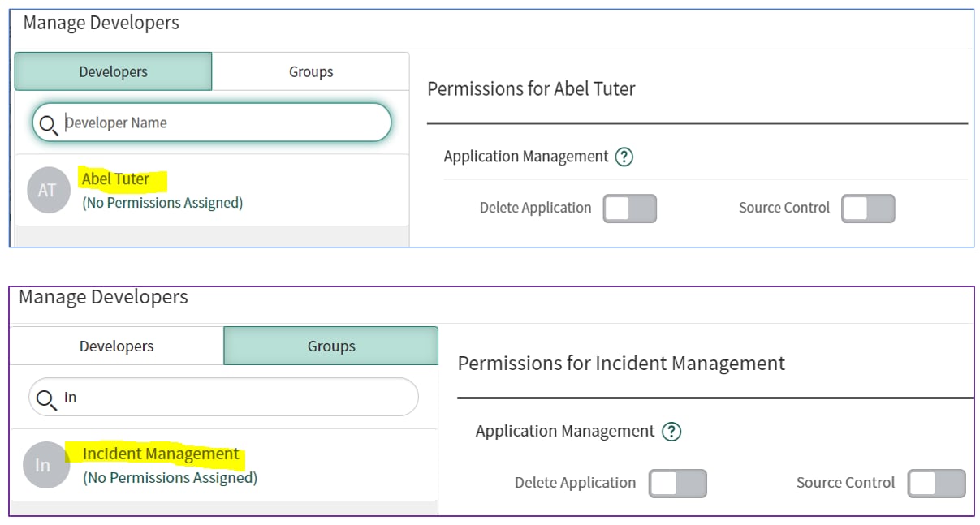Viewport: 980px width, 525px height.
Task: Switch to Developers tab above the 'in' search
Action: pos(116,346)
